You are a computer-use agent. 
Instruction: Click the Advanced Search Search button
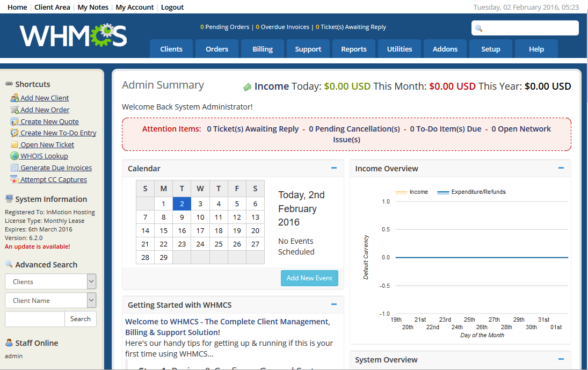81,319
